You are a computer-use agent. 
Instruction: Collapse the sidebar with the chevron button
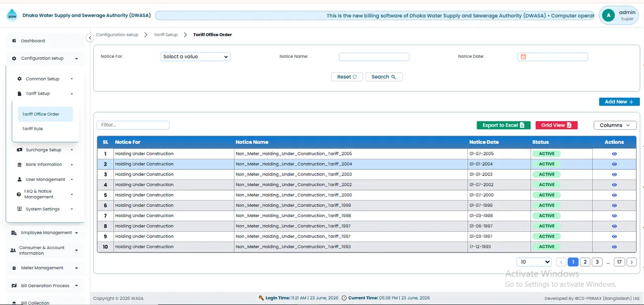(x=90, y=38)
